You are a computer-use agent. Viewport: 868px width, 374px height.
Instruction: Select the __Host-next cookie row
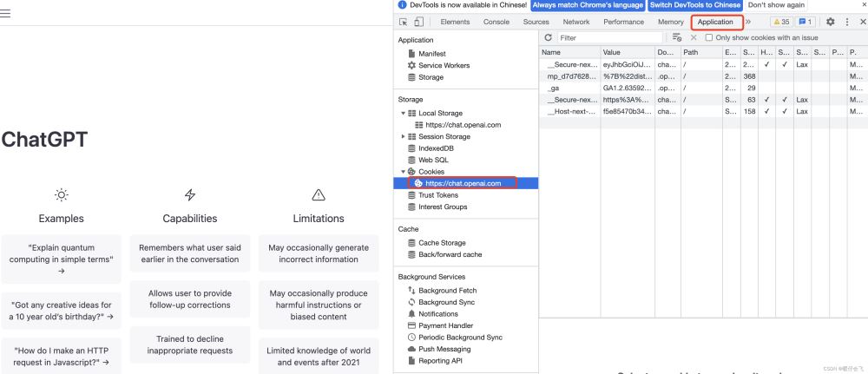[703, 112]
